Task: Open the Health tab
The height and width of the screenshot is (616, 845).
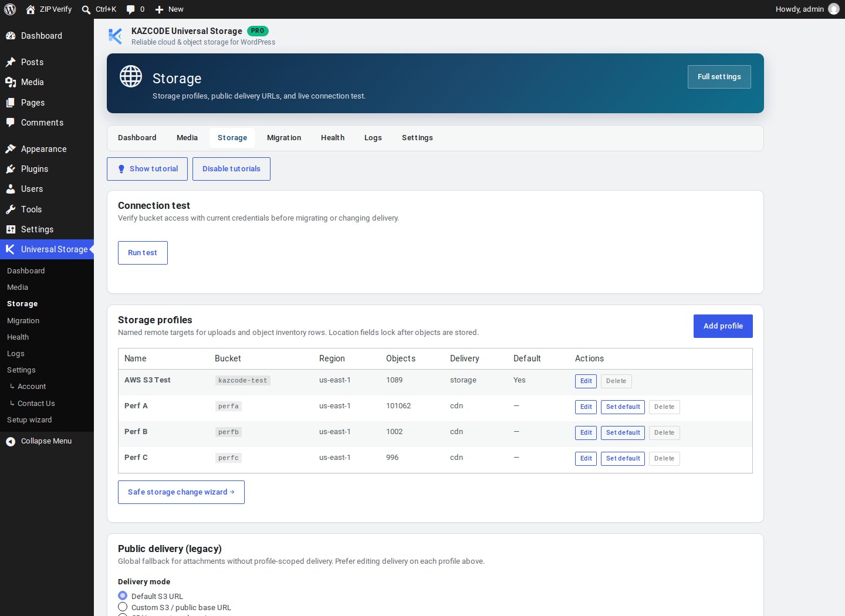Action: coord(333,138)
